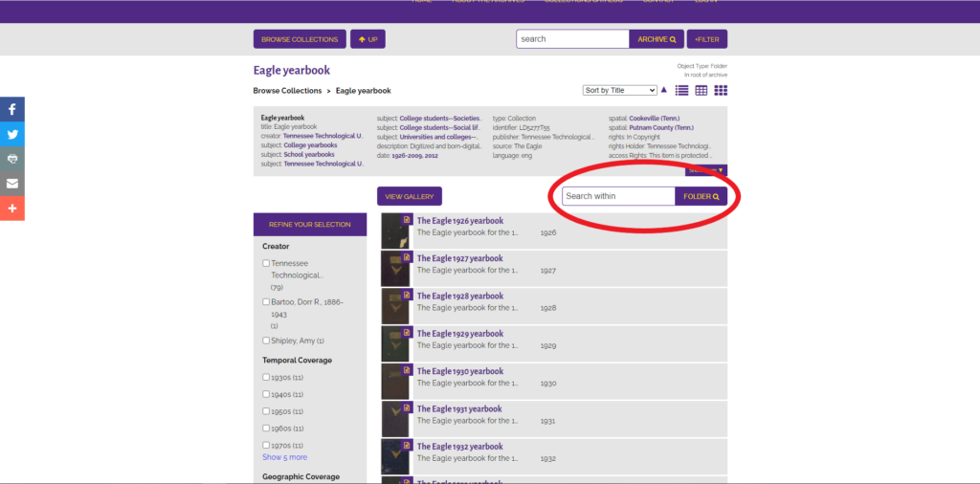Open The Eagle 1931 yearbook link
980x484 pixels.
(459, 408)
